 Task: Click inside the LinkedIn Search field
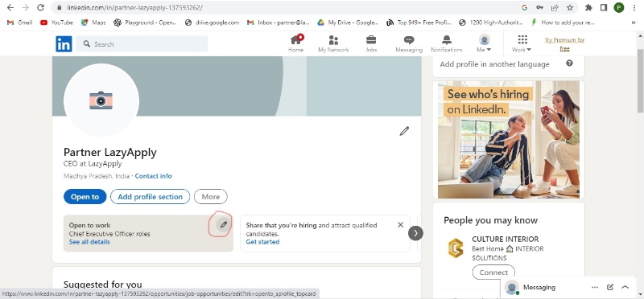tap(142, 44)
